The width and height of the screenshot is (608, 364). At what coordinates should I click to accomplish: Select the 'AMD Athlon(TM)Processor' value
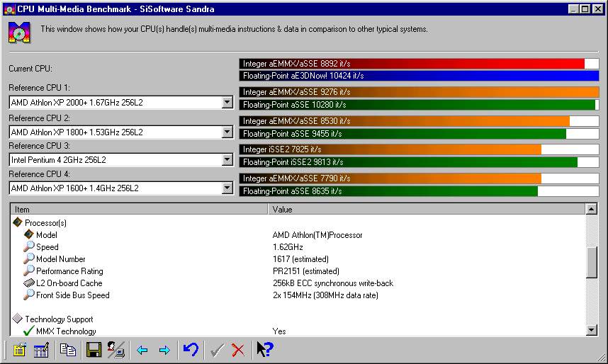pos(317,235)
